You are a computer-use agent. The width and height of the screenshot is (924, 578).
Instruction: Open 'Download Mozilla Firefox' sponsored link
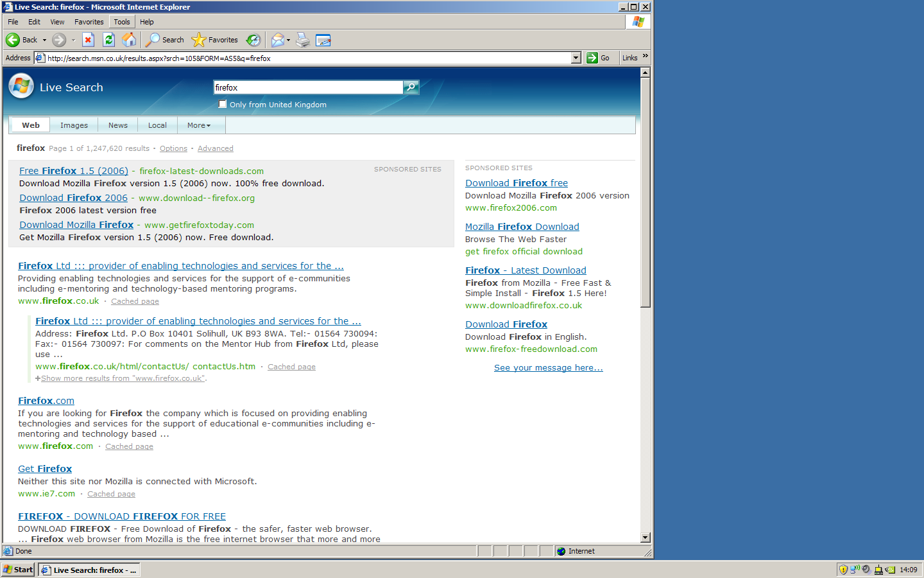click(x=76, y=225)
